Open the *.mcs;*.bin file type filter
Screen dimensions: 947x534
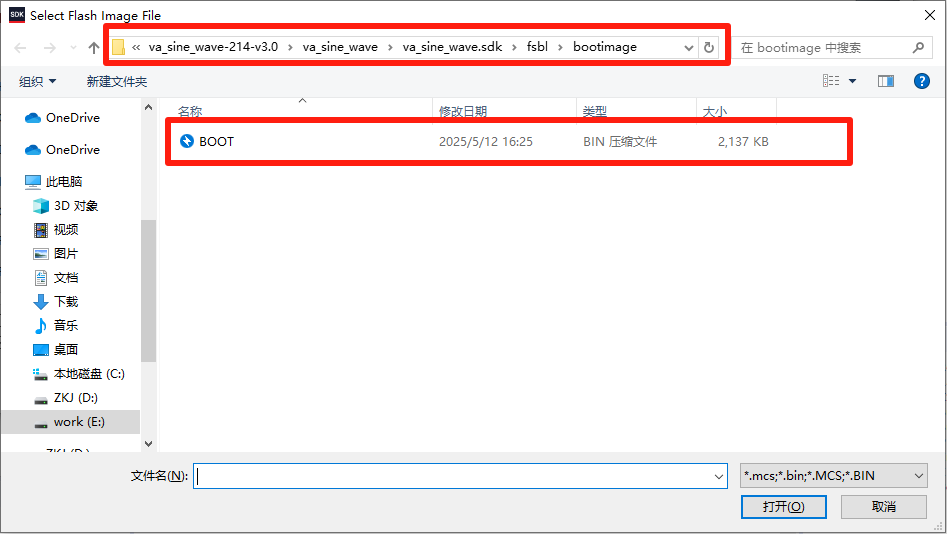834,476
